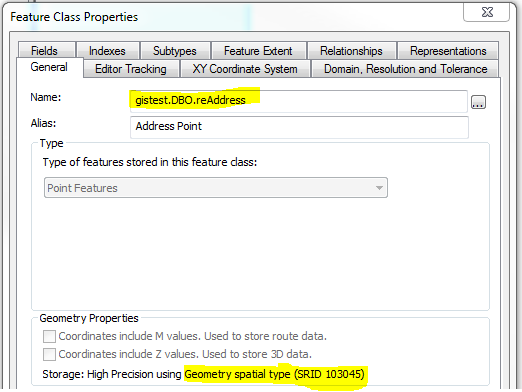Image resolution: width=522 pixels, height=392 pixels.
Task: Toggle Coordinates include M values checkbox
Action: click(x=49, y=336)
